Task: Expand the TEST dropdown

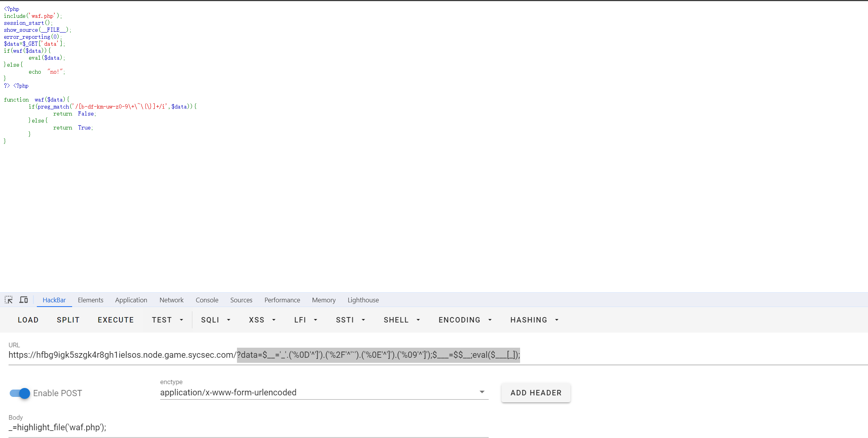Action: pos(167,320)
